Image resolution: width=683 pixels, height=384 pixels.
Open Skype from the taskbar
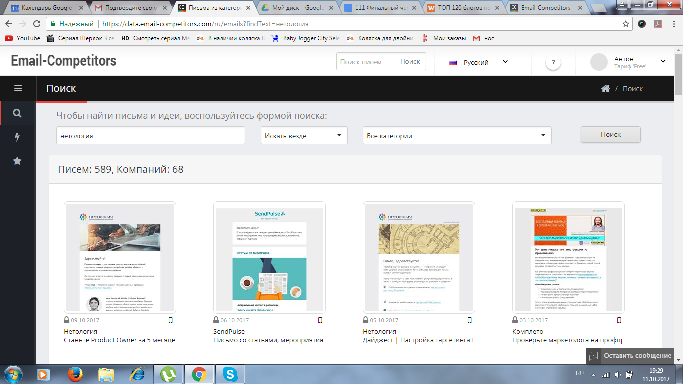(x=230, y=374)
